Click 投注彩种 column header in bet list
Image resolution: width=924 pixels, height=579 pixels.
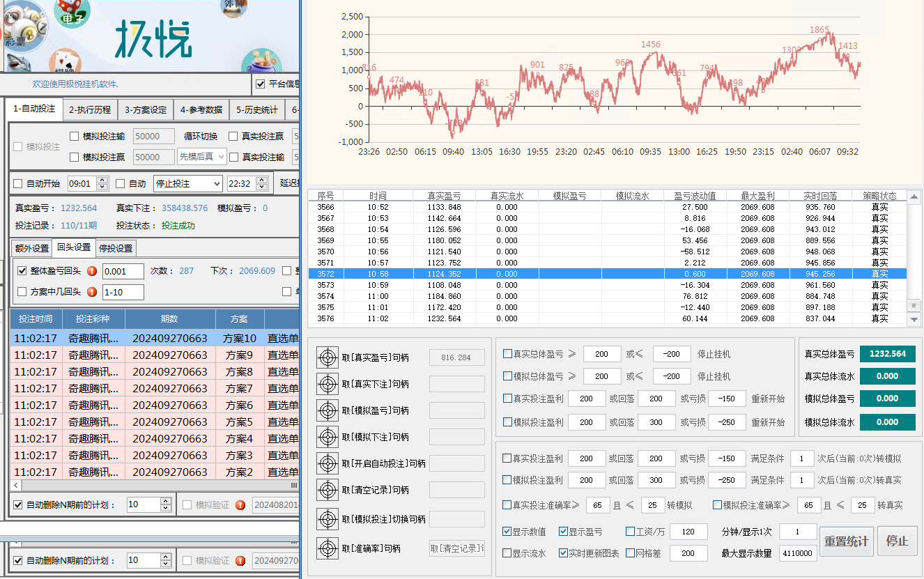(x=93, y=318)
